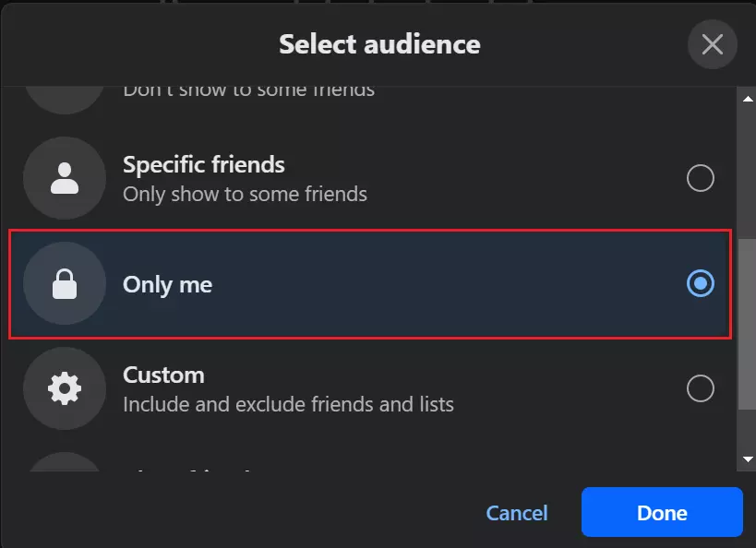The width and height of the screenshot is (756, 548).
Task: Click the Cancel link
Action: coord(517,513)
